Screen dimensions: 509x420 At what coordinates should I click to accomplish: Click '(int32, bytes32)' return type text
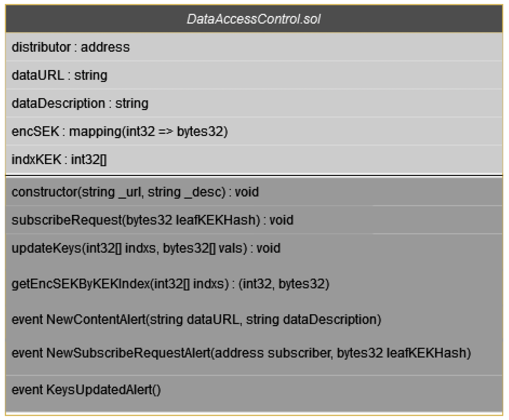pyautogui.click(x=284, y=284)
